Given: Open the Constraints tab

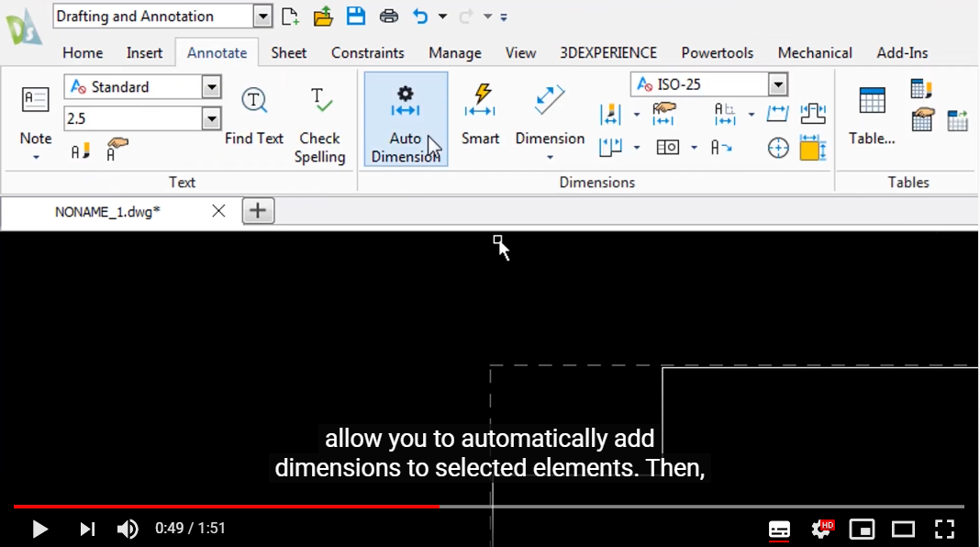Looking at the screenshot, I should point(367,53).
